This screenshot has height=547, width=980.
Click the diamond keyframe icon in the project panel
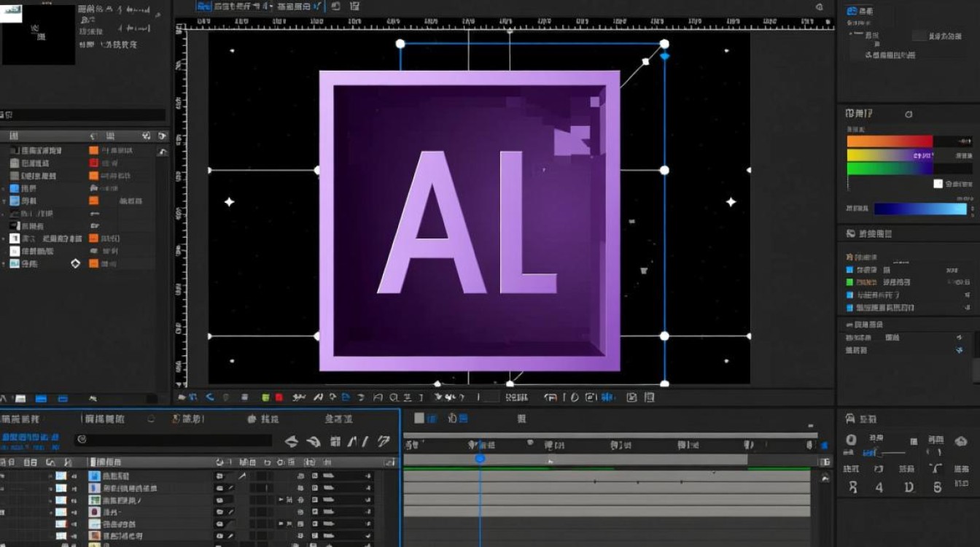coord(75,263)
